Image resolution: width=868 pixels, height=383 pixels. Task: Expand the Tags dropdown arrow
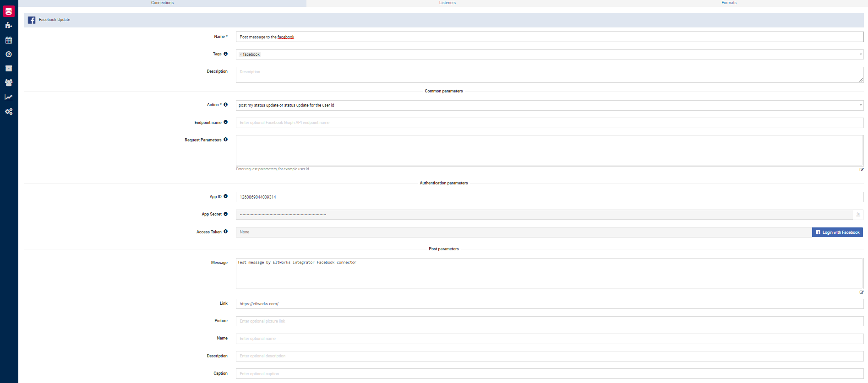click(x=860, y=54)
